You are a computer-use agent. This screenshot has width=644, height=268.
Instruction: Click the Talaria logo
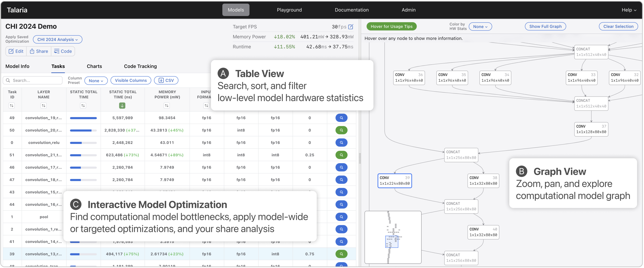coord(17,10)
